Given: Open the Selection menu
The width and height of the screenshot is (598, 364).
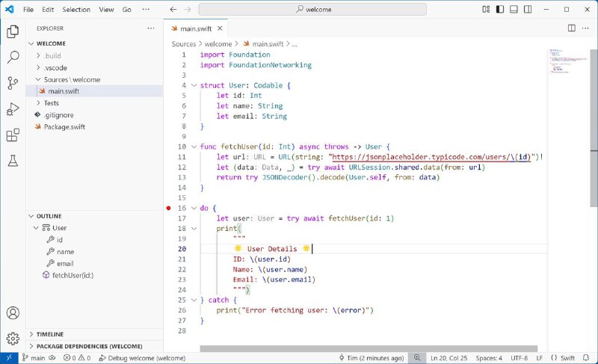Looking at the screenshot, I should click(76, 10).
